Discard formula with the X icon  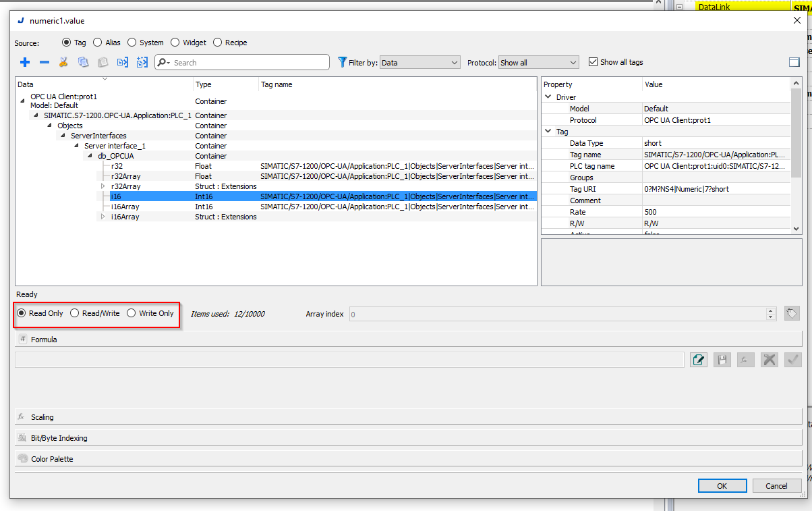(769, 360)
